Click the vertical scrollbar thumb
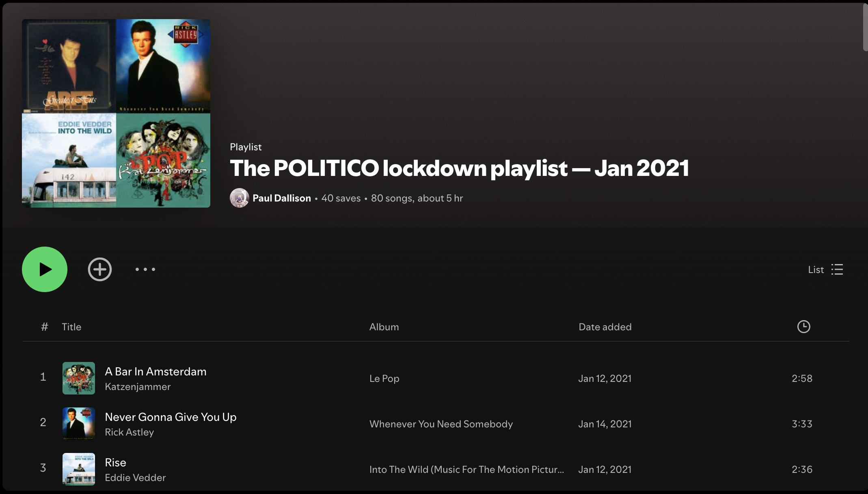Image resolution: width=868 pixels, height=494 pixels. (x=865, y=27)
